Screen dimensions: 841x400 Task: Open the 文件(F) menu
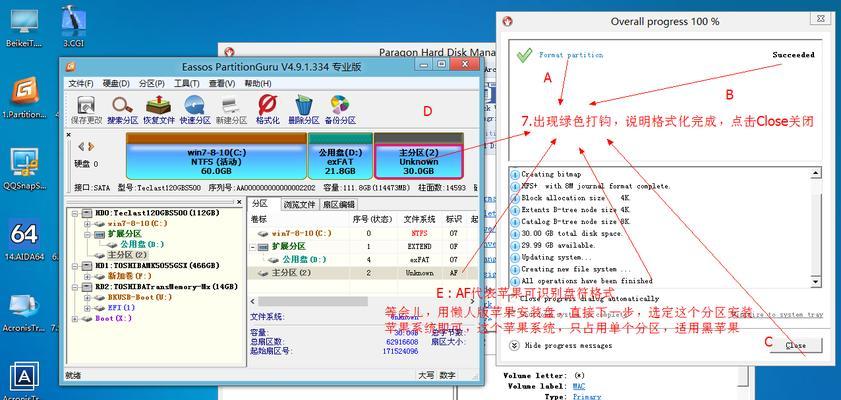(x=81, y=84)
